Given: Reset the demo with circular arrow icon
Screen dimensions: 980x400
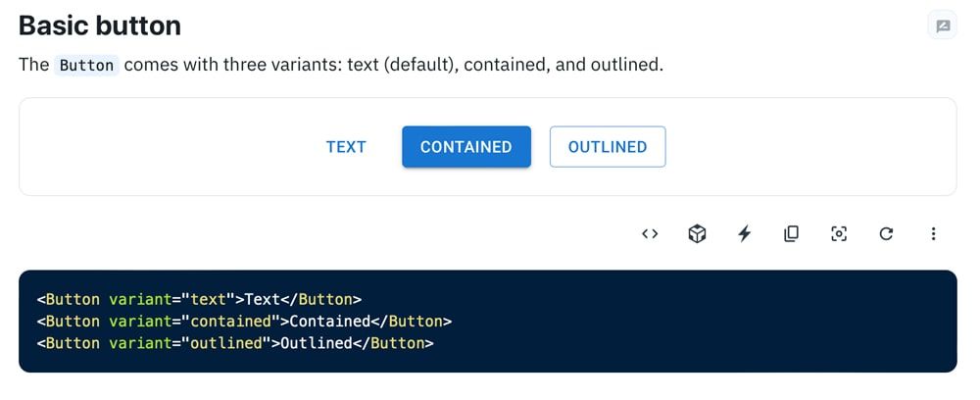Looking at the screenshot, I should [x=886, y=233].
